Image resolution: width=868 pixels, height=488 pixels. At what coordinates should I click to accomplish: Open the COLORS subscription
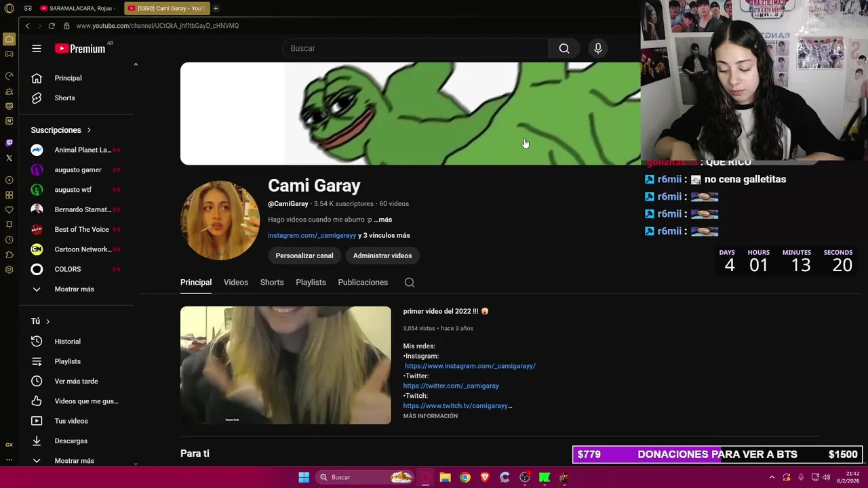76,269
